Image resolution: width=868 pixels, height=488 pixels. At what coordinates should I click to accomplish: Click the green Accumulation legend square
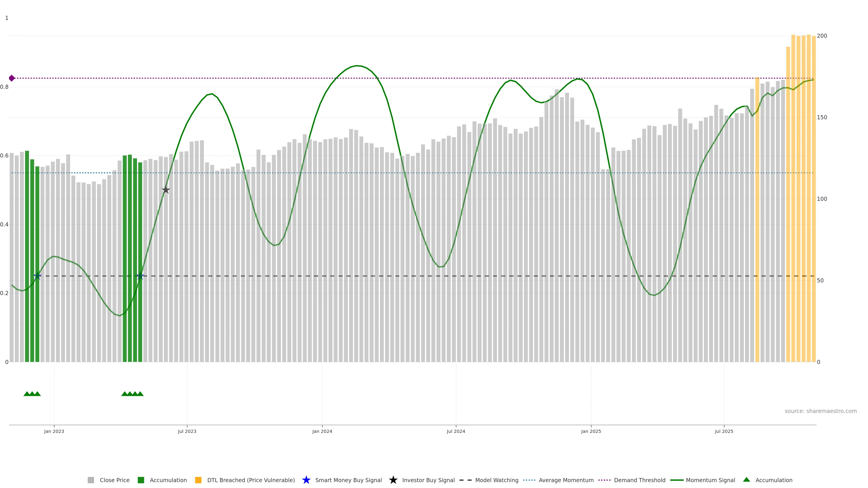point(141,480)
